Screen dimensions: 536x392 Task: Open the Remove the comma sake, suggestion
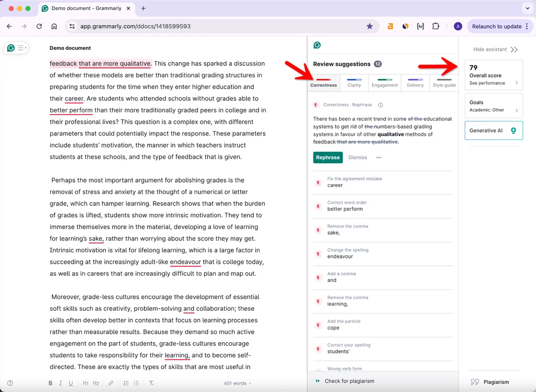383,230
